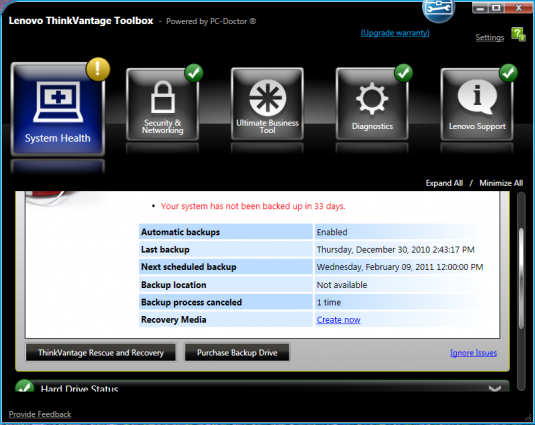Select the 'Automatic backups' row label
Viewport: 535px width, 425px height.
(x=180, y=232)
